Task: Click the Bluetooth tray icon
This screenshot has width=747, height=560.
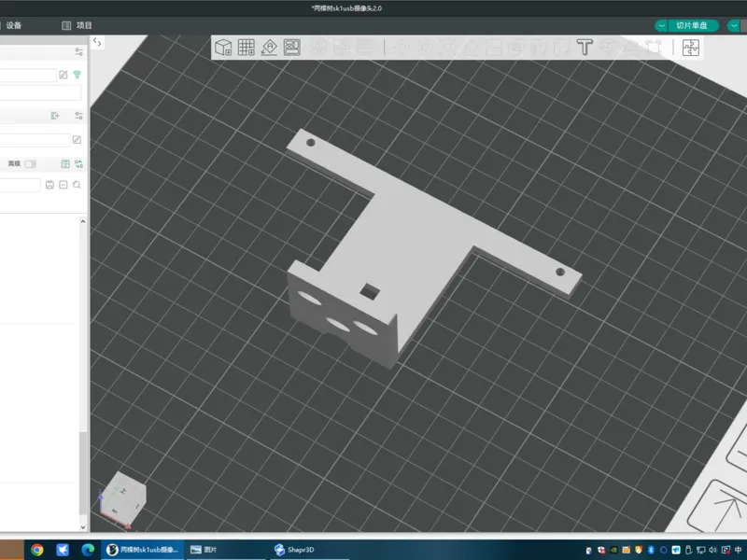Action: (651, 550)
